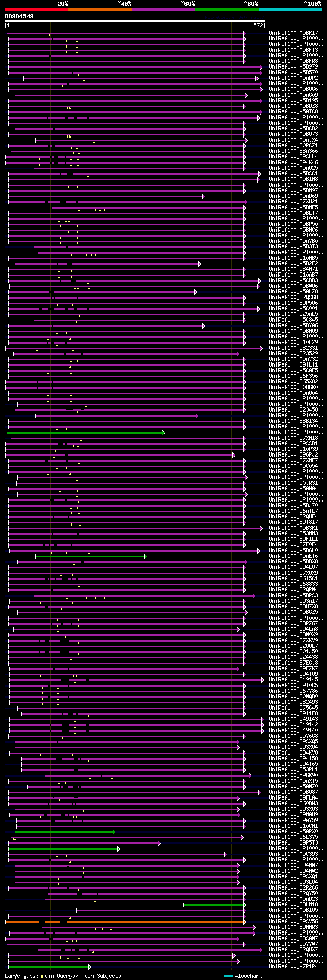Click hit label UniRef100_B9NHR3

[293, 928]
